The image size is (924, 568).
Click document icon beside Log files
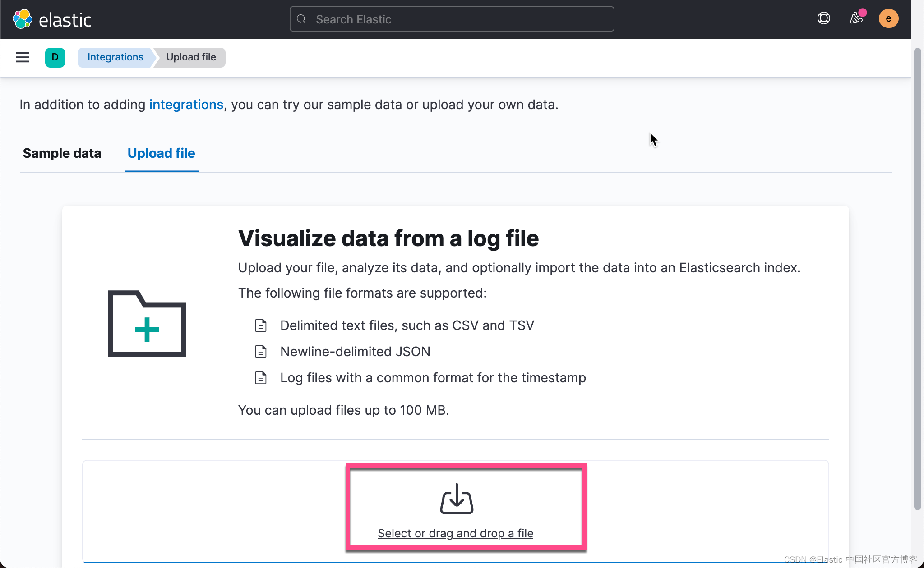[x=261, y=378]
